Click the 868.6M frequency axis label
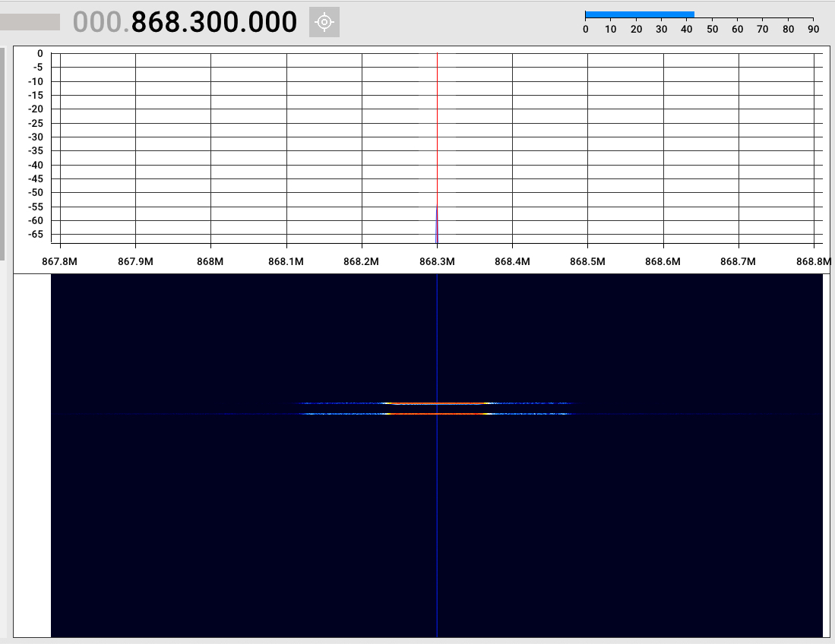This screenshot has height=644, width=835. click(x=663, y=261)
